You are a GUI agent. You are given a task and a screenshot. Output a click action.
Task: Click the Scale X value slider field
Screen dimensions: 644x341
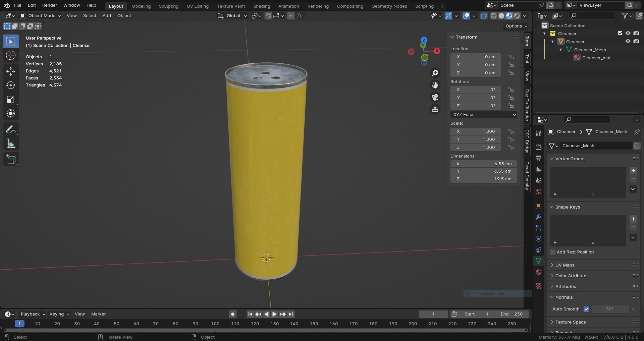[x=476, y=131]
